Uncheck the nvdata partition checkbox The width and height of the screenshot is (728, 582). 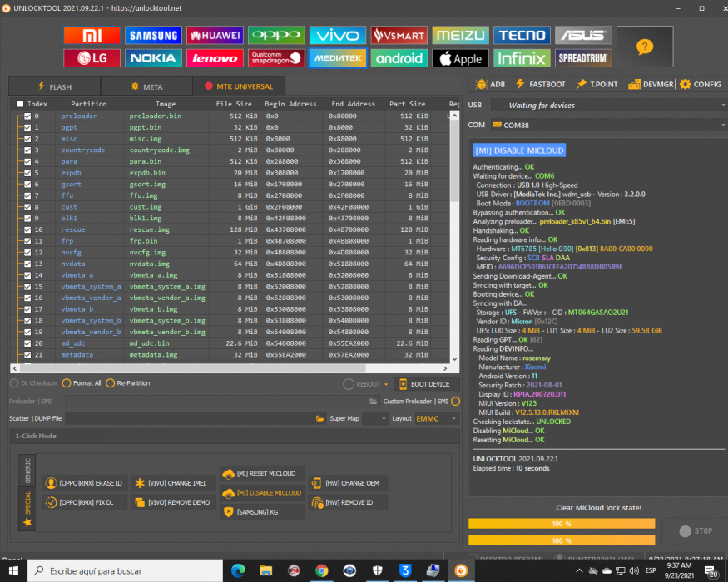point(27,264)
